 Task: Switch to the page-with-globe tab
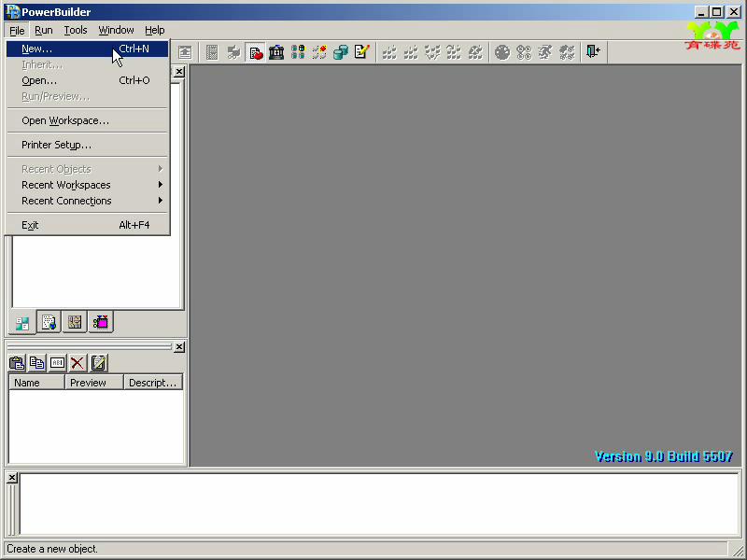(49, 322)
